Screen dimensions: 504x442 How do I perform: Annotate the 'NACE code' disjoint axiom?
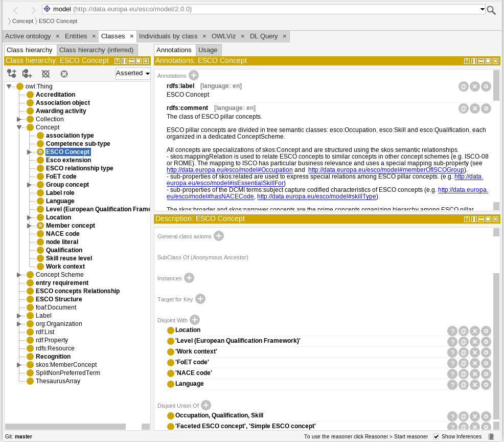point(464,374)
